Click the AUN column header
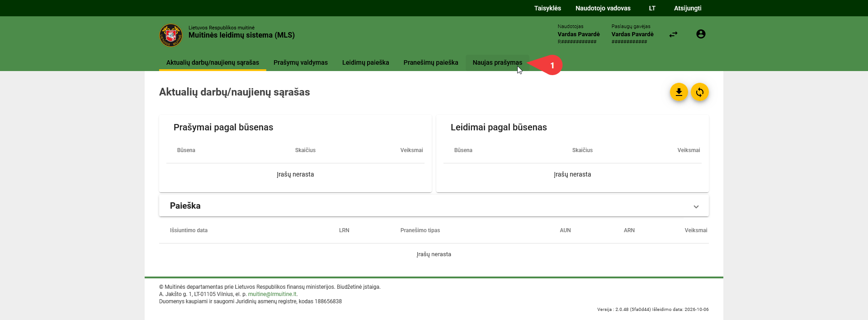Image resolution: width=868 pixels, height=320 pixels. tap(565, 230)
